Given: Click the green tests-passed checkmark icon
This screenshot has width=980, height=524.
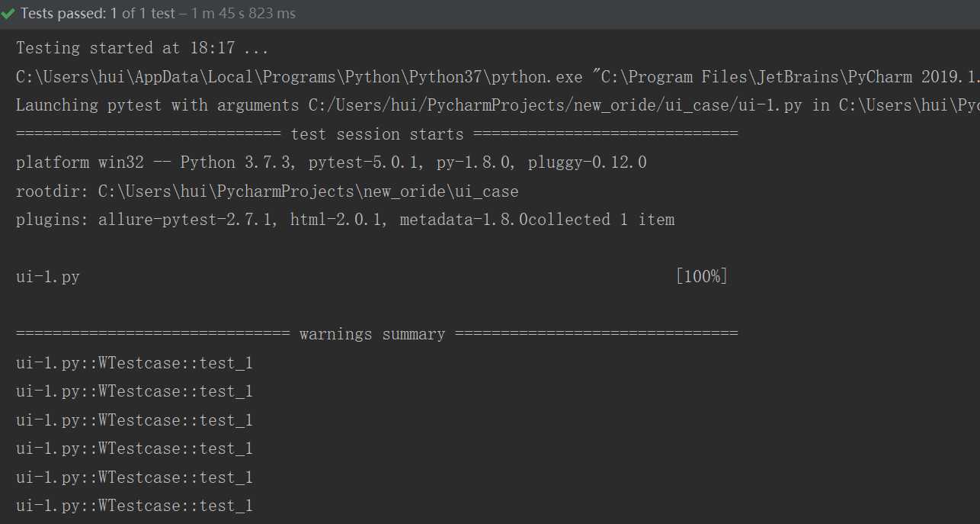Looking at the screenshot, I should 8,14.
